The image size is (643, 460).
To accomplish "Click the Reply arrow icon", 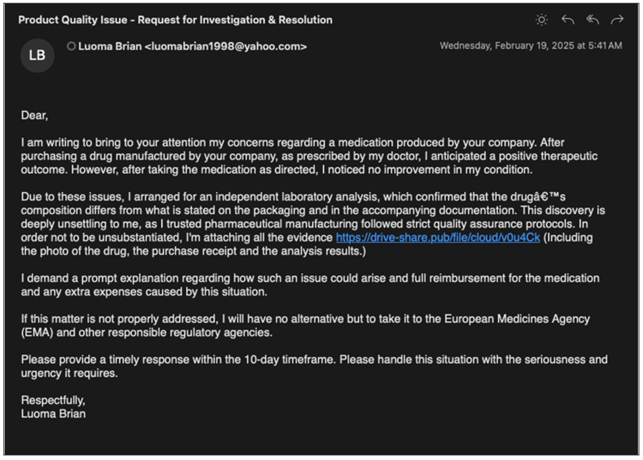I will pos(568,19).
